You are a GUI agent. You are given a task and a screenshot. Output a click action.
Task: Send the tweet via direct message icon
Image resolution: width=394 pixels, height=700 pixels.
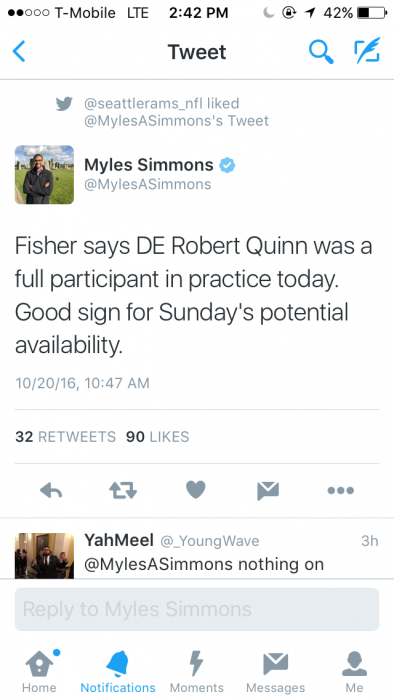tap(268, 490)
